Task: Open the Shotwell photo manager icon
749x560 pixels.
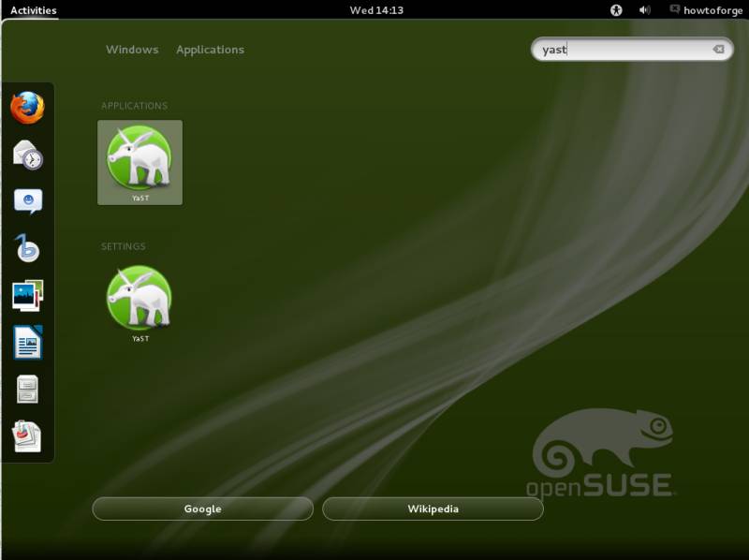Action: (x=28, y=295)
